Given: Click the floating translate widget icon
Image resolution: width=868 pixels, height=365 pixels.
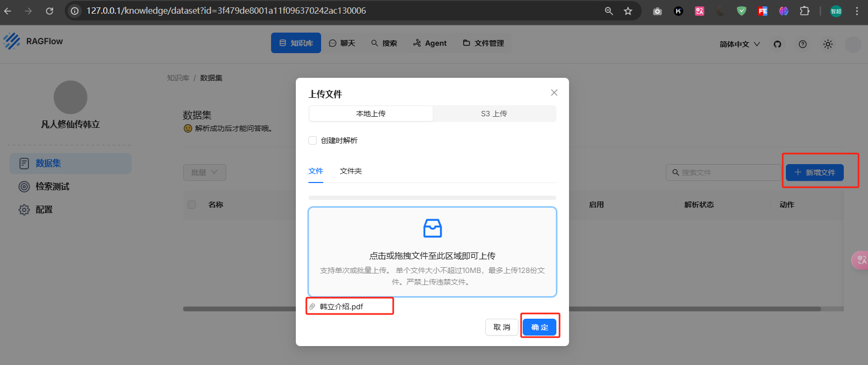Looking at the screenshot, I should point(860,260).
